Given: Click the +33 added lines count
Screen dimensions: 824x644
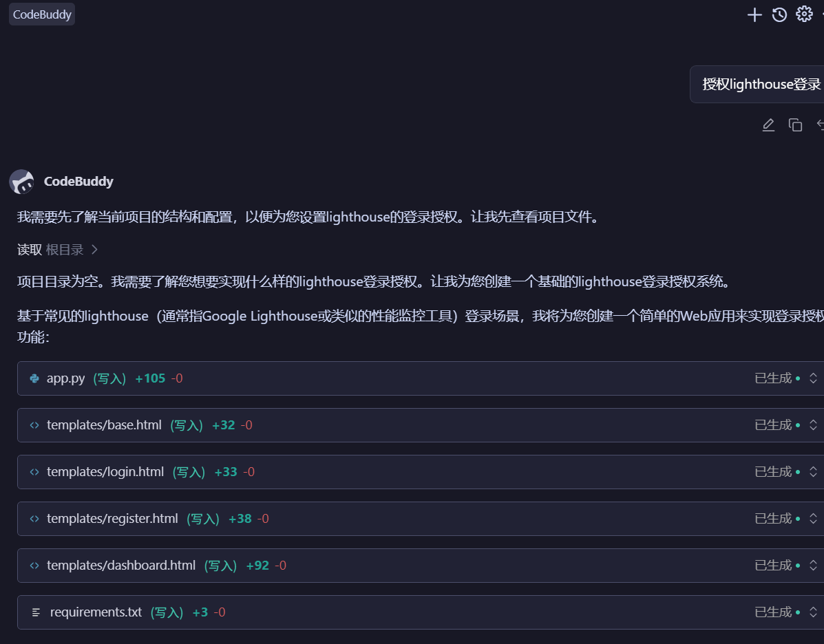Looking at the screenshot, I should point(226,472).
